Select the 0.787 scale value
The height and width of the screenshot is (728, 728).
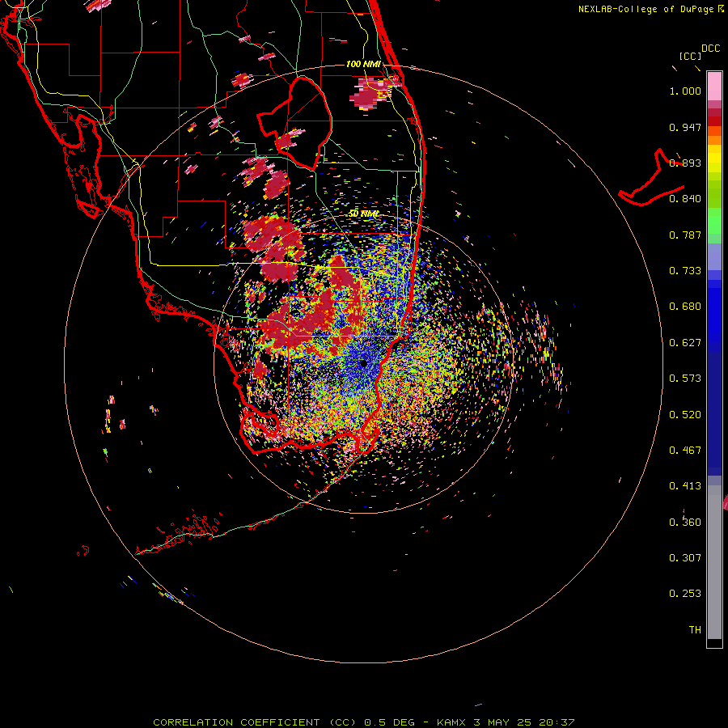coord(685,235)
